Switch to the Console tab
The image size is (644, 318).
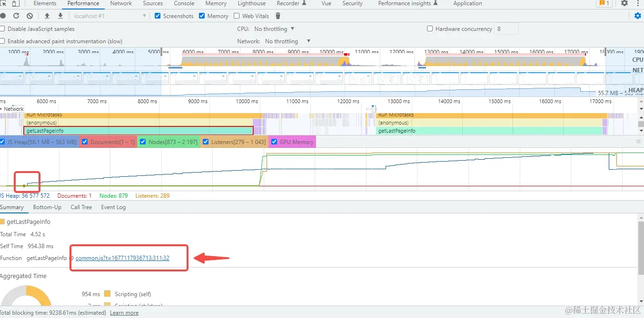(x=184, y=3)
